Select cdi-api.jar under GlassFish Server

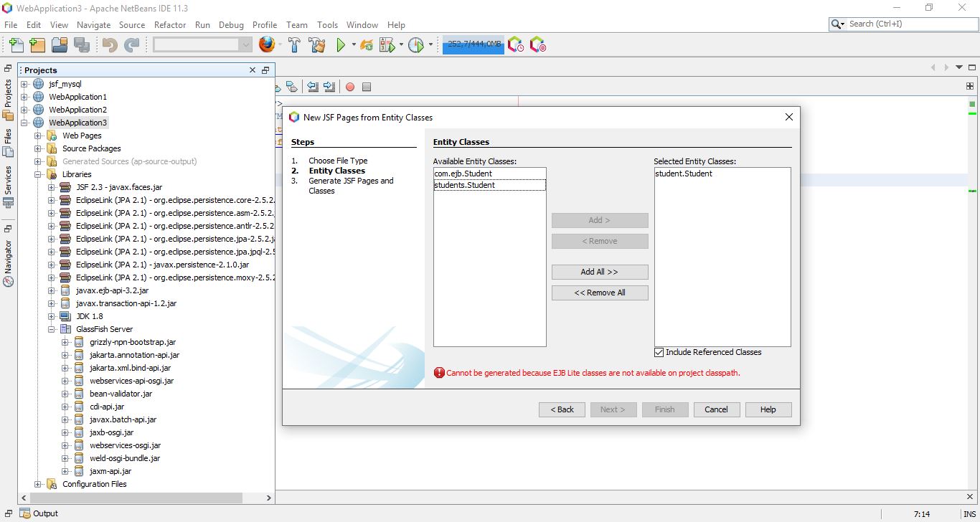coord(107,407)
